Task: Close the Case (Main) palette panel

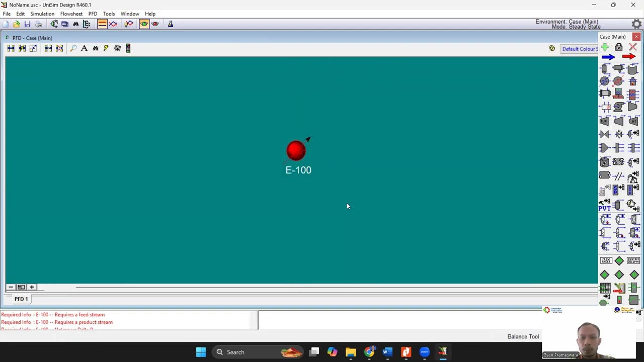Action: (x=636, y=37)
